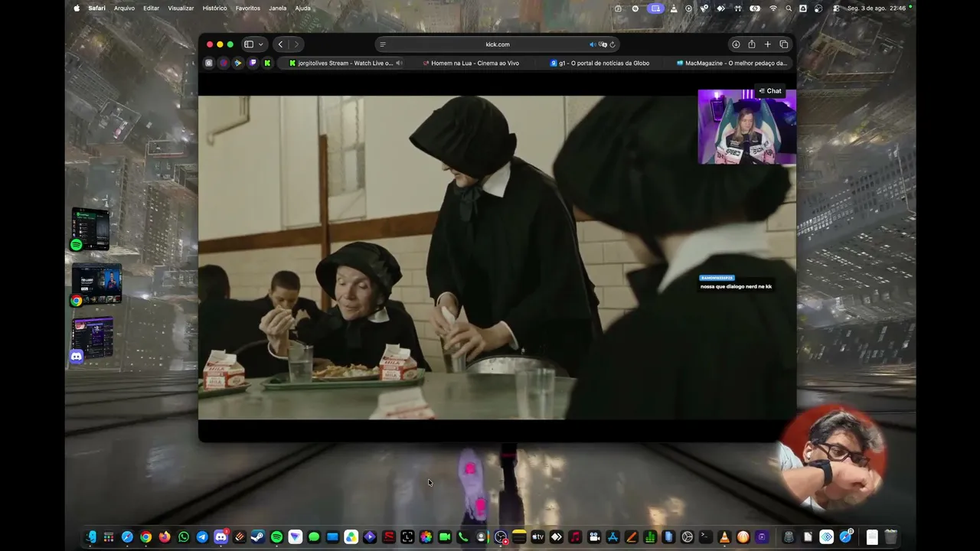The width and height of the screenshot is (980, 551).
Task: Open Apple TV from the Dock
Action: [x=537, y=537]
